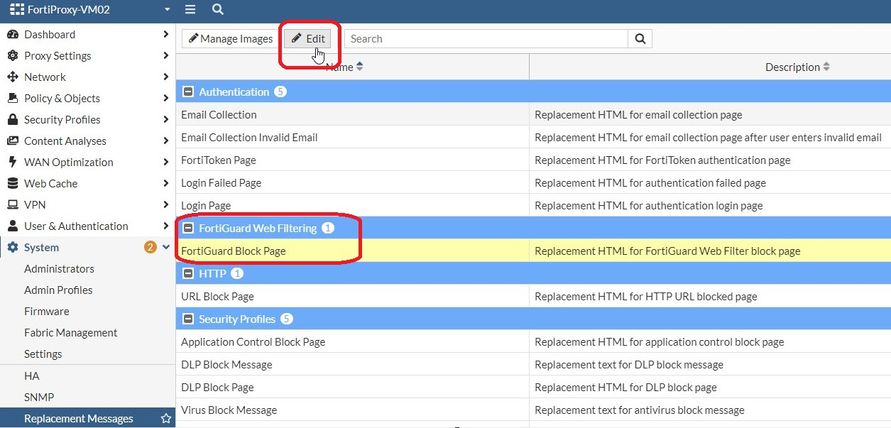The image size is (891, 428).
Task: Click the Security Profiles lock icon
Action: pos(13,119)
